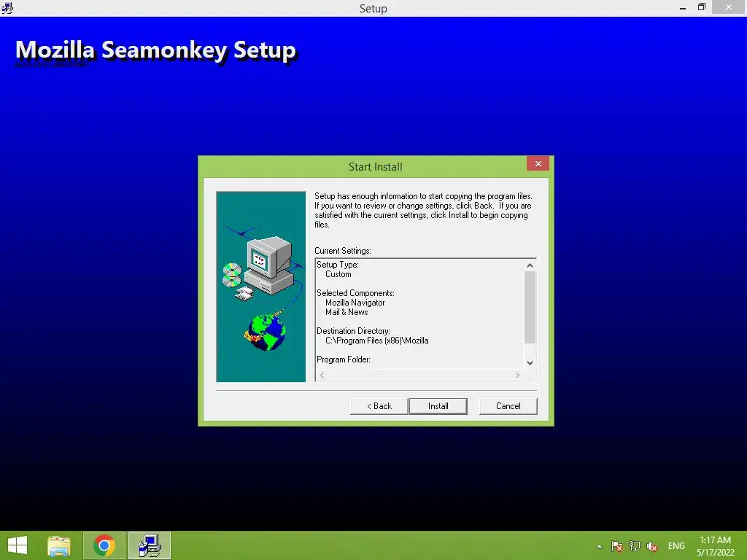This screenshot has height=560, width=747.
Task: Click the Setup window title bar icon
Action: tap(7, 7)
